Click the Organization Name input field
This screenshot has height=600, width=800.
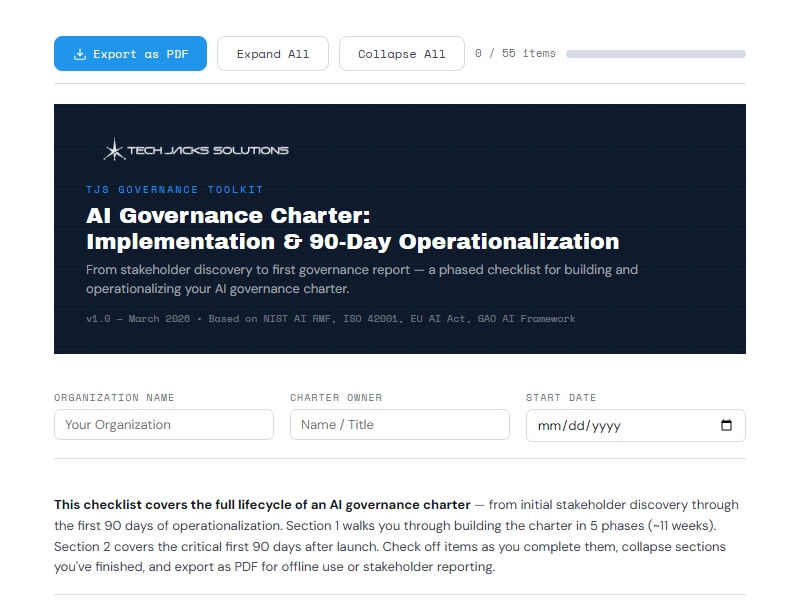pyautogui.click(x=163, y=424)
